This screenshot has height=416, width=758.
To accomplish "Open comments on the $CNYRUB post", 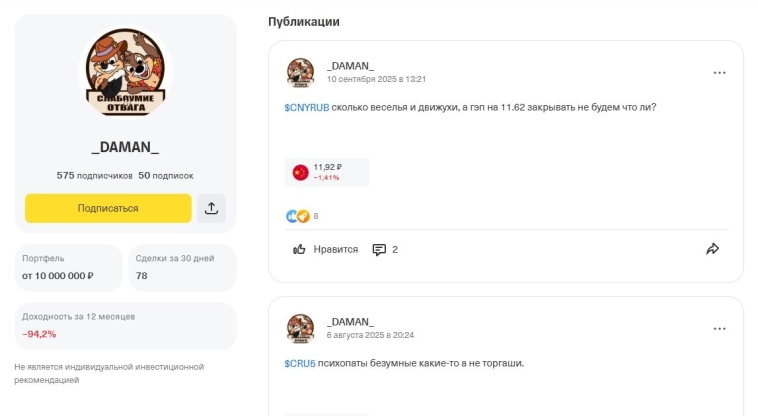I will (385, 249).
